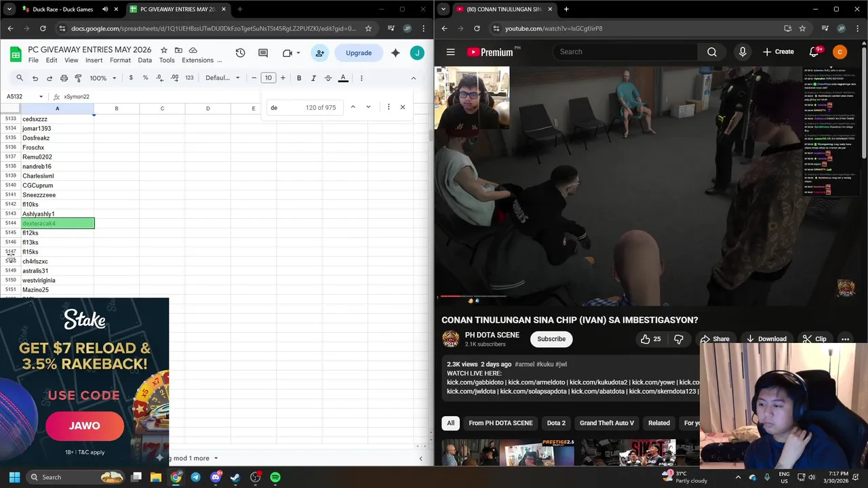Screen dimensions: 868x488
Task: Click the YouTube Create button
Action: pyautogui.click(x=778, y=52)
